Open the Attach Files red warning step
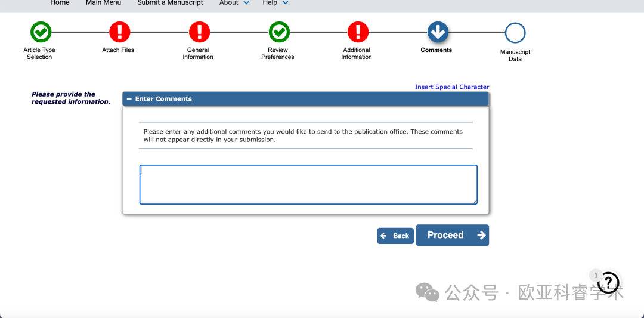The image size is (644, 318). point(119,32)
